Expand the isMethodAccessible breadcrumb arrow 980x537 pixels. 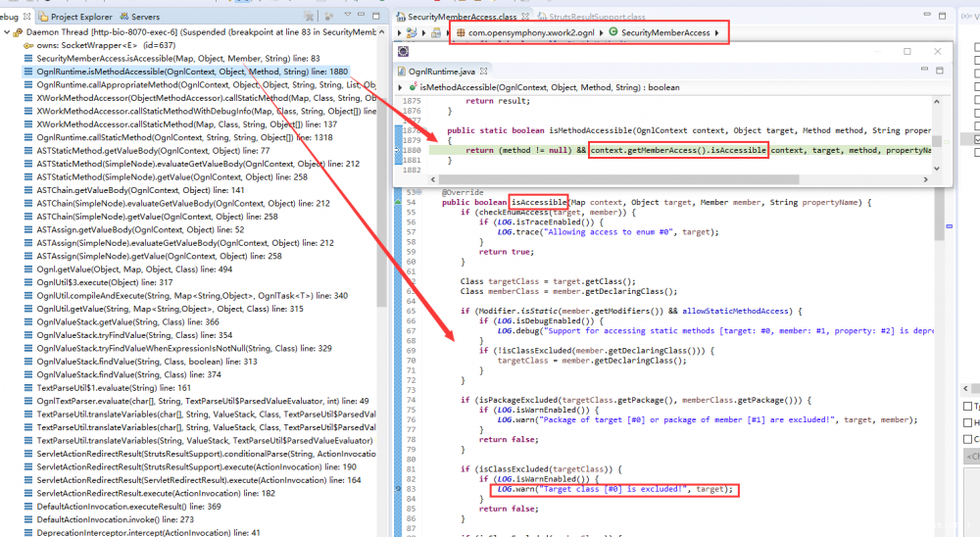point(400,87)
